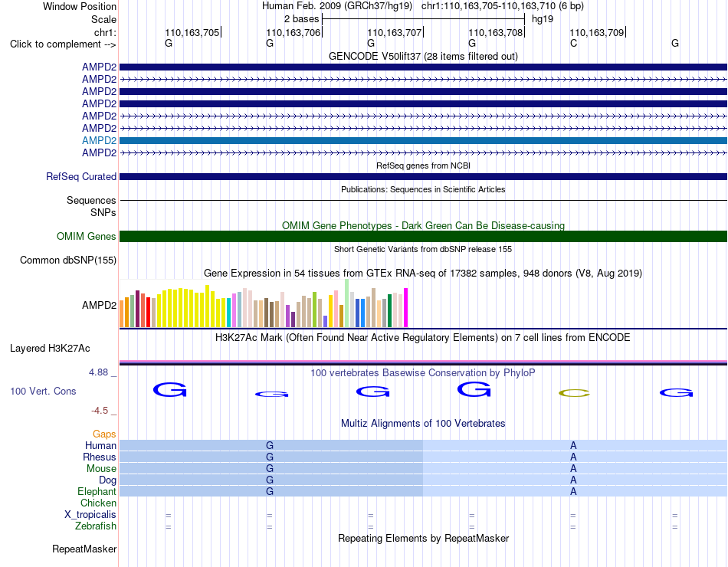Viewport: 728px width, 567px height.
Task: Click the H3K27Ac Mark ENCODE track title
Action: 422,338
